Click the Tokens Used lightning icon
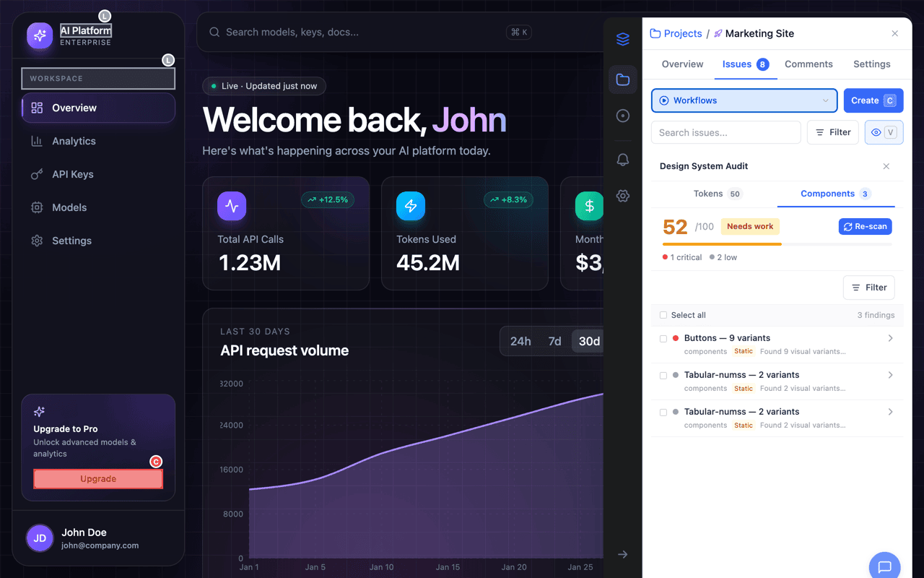Viewport: 924px width, 578px height. tap(411, 206)
